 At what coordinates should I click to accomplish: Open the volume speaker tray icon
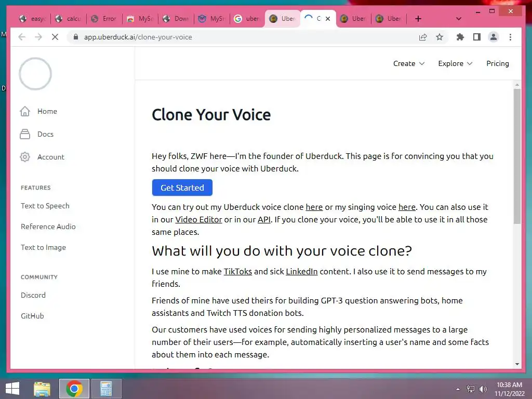tap(483, 389)
